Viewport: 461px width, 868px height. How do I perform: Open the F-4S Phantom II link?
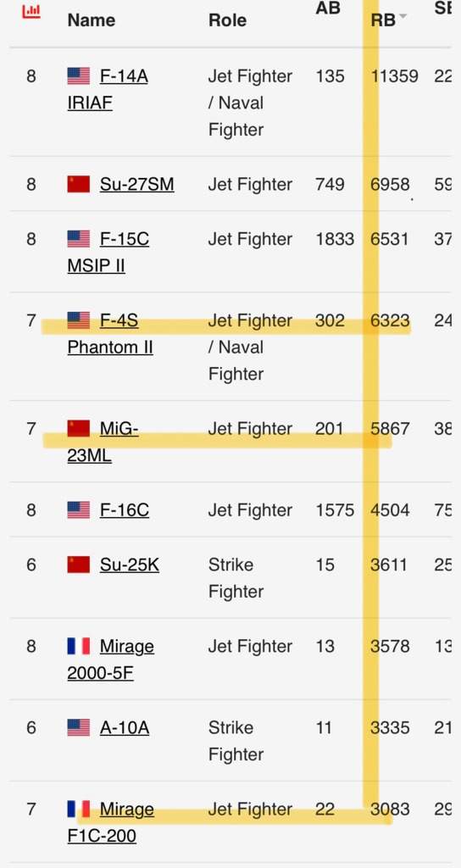click(x=110, y=334)
